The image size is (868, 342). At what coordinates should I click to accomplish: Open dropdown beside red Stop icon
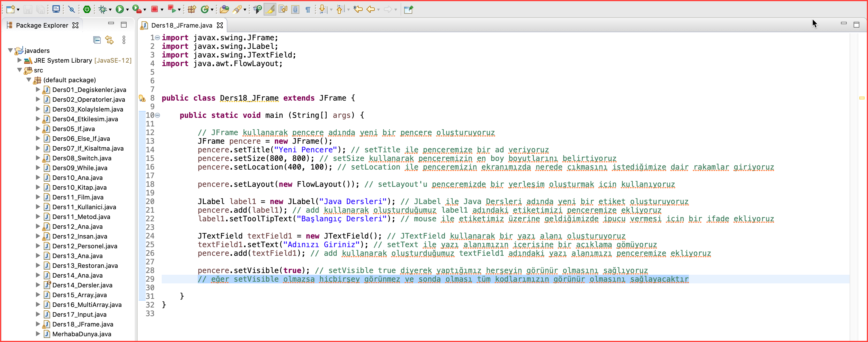coord(162,10)
